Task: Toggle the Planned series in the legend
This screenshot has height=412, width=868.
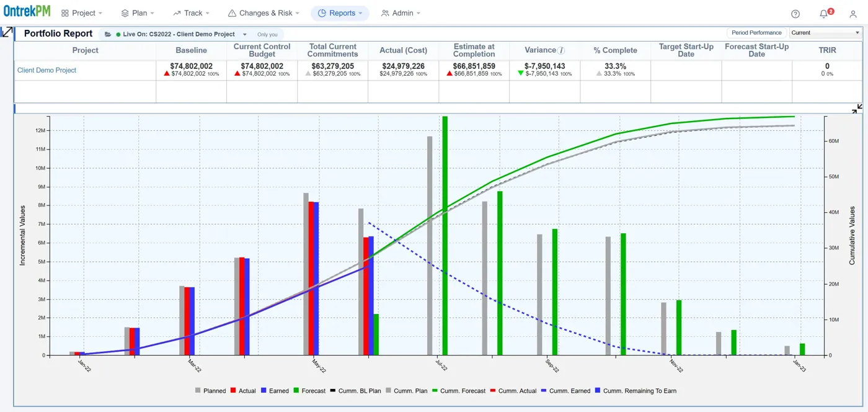Action: pos(210,391)
